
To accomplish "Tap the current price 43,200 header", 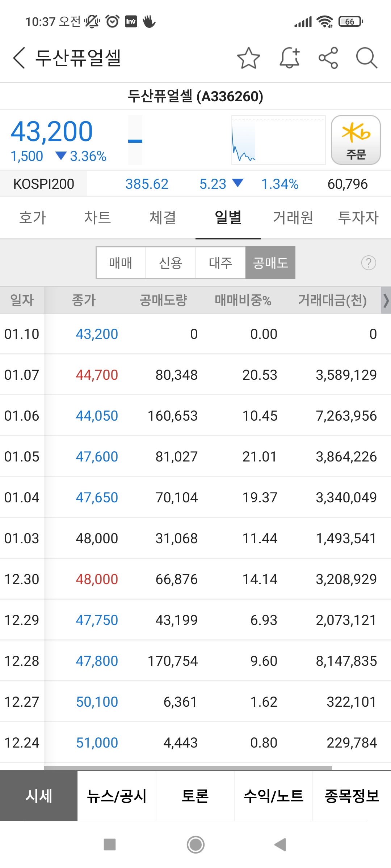I will click(52, 132).
